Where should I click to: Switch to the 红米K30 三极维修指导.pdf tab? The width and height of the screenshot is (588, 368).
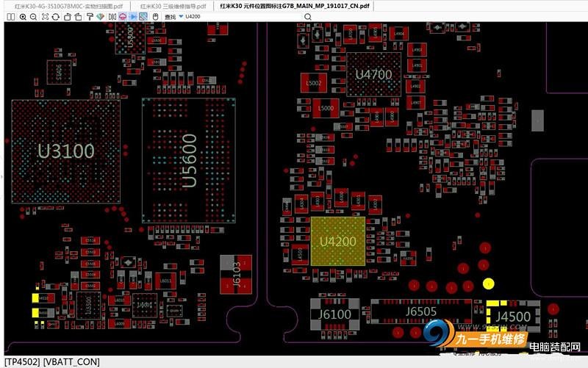[173, 5]
